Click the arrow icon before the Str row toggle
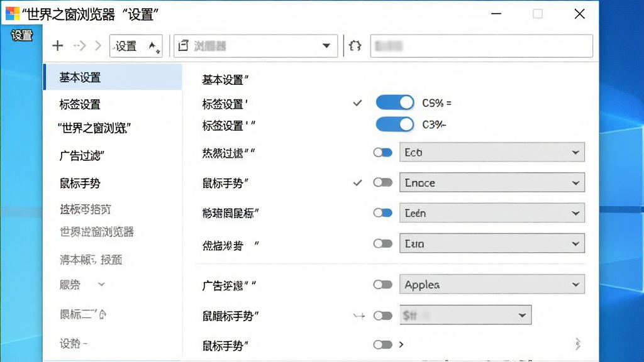 (359, 315)
